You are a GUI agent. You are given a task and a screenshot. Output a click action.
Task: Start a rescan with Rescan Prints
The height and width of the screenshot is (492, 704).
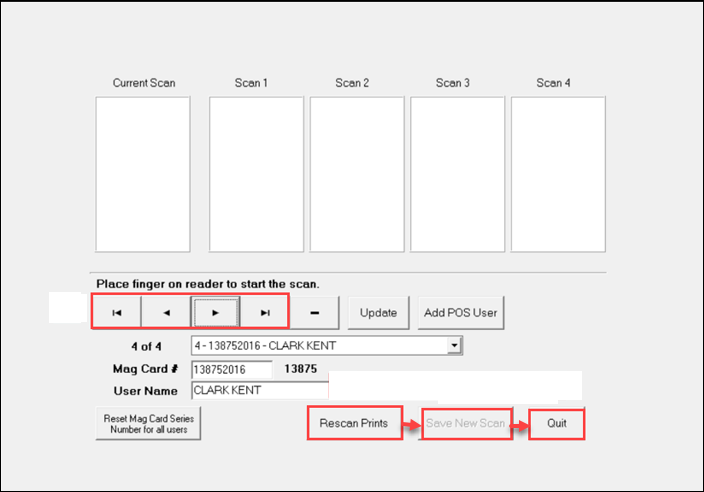(354, 423)
